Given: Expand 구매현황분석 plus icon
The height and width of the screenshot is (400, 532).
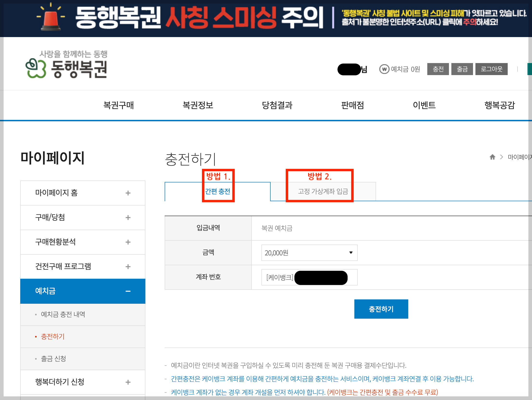Looking at the screenshot, I should (x=128, y=242).
